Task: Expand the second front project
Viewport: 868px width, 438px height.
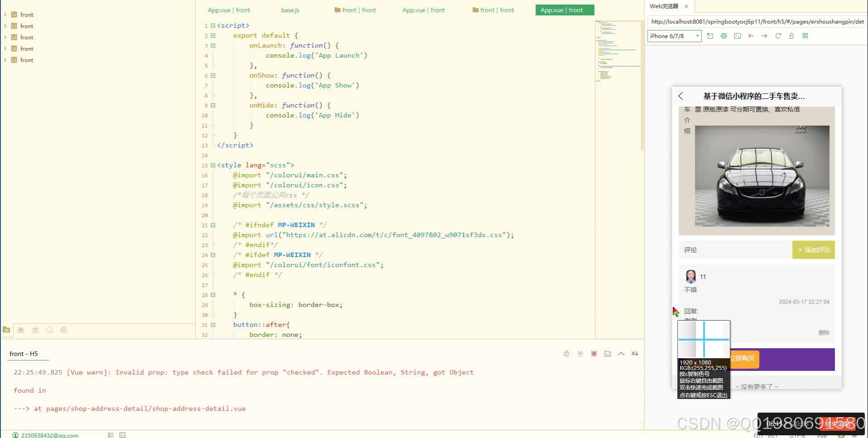Action: [5, 26]
